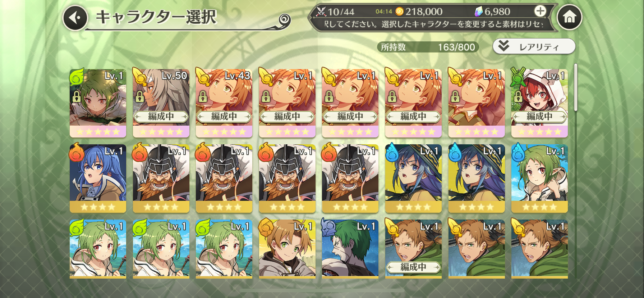Click the purple crystal gem icon
The image size is (644, 298).
(x=479, y=12)
